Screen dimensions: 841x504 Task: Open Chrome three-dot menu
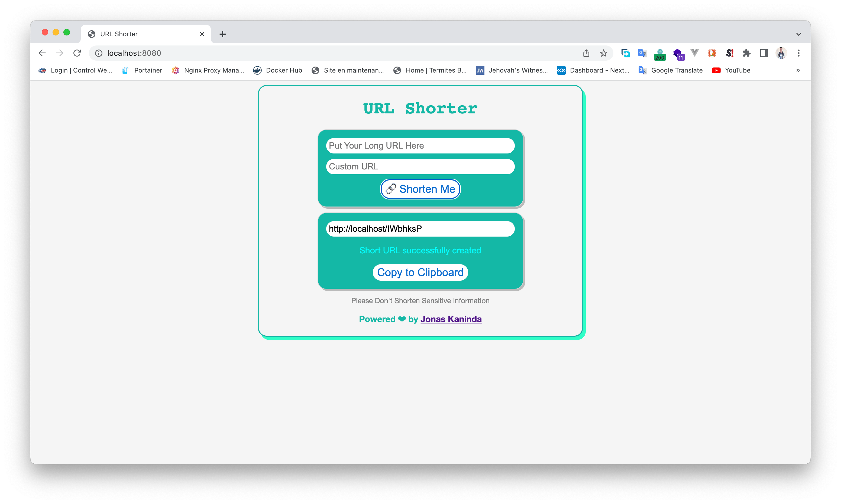tap(798, 53)
